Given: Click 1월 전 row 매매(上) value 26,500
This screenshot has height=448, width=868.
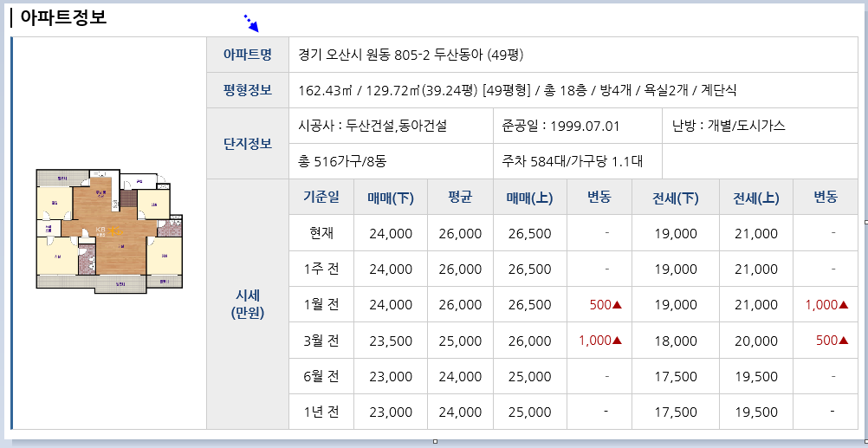Looking at the screenshot, I should (x=530, y=305).
